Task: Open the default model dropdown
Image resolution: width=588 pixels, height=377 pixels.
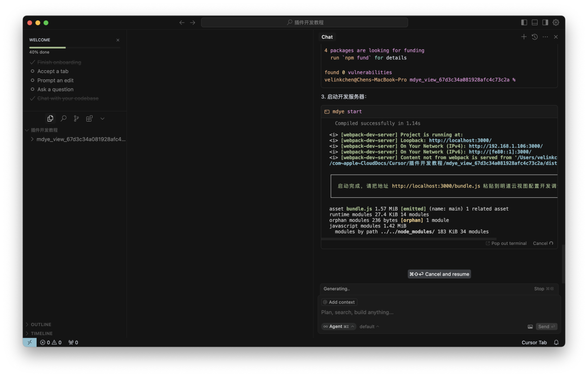Action: (x=369, y=327)
